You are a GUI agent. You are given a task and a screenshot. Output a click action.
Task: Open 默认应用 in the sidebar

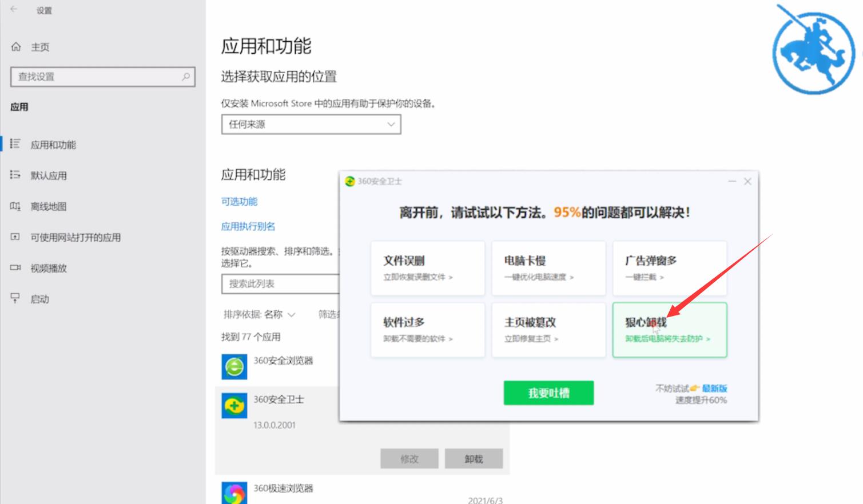click(x=49, y=175)
